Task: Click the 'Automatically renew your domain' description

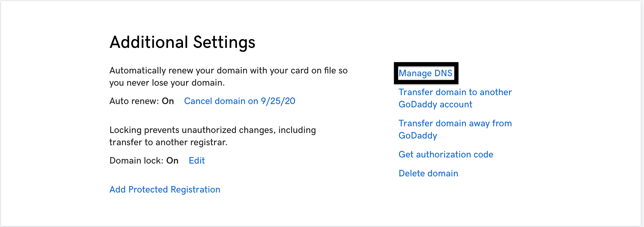Action: click(x=228, y=77)
